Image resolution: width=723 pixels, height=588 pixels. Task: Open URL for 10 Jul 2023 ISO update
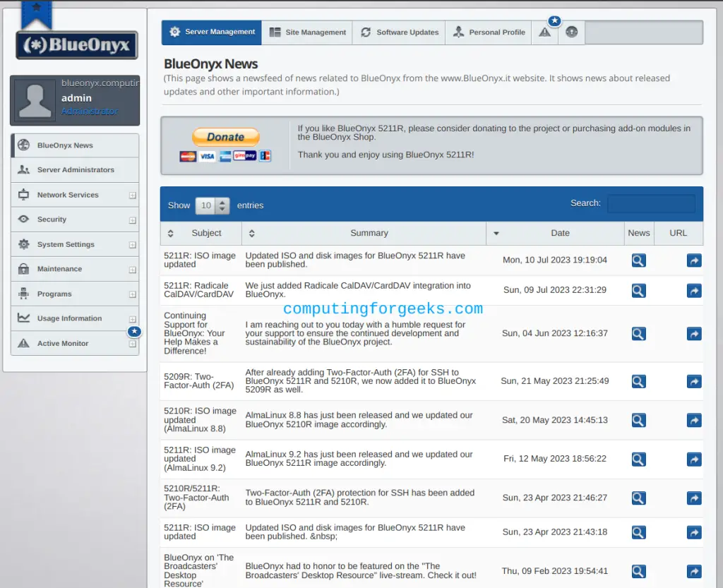click(x=694, y=260)
